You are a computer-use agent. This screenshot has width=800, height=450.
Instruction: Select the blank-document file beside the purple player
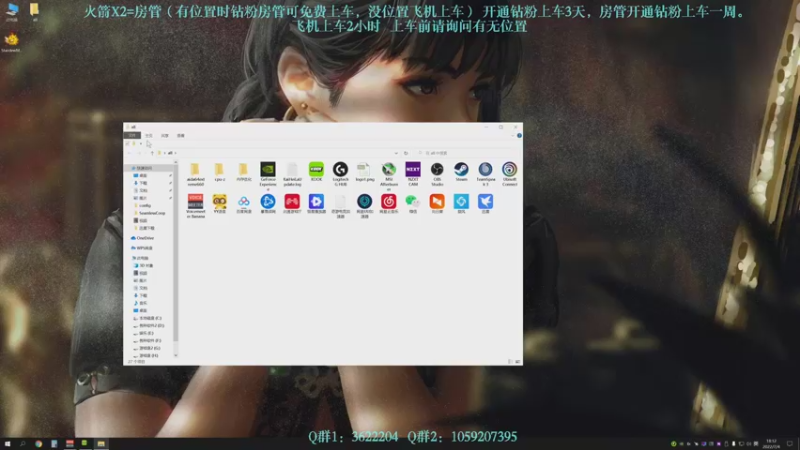(x=340, y=206)
